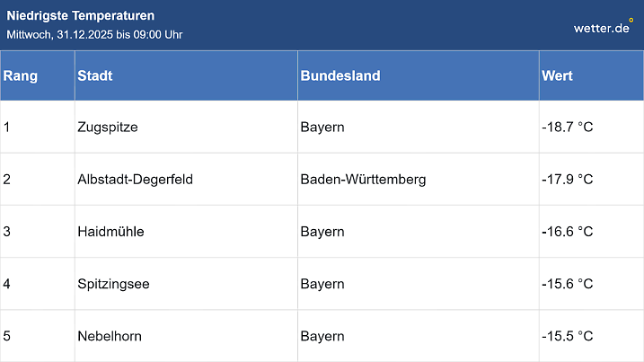This screenshot has width=644, height=362.
Task: Click the Rang column header
Action: pos(21,75)
